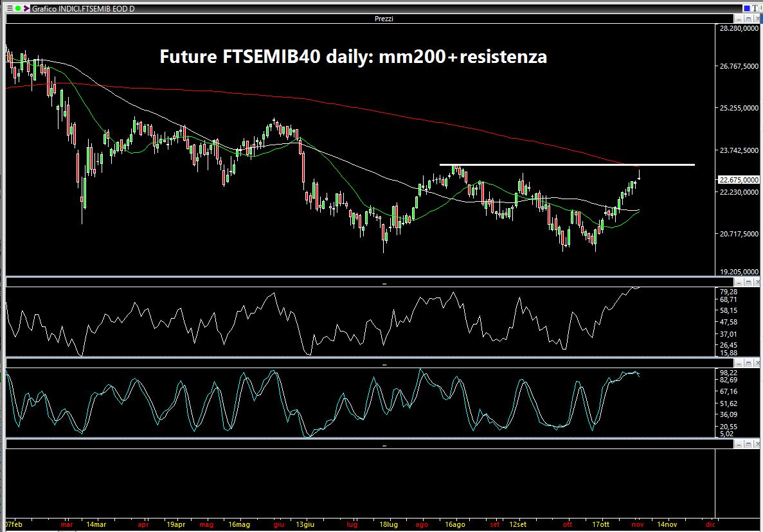Click the 16ago date on time axis

pos(455,524)
